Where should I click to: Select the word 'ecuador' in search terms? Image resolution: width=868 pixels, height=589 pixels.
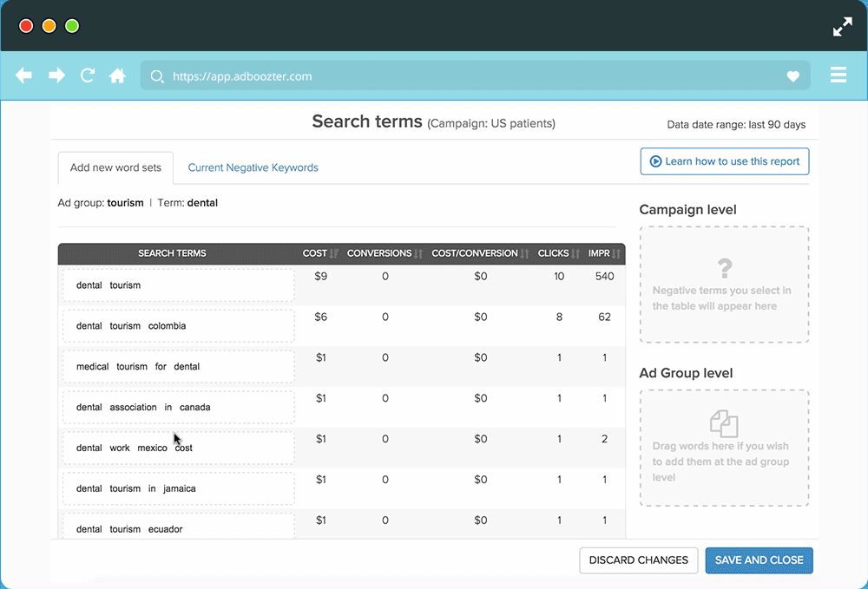[x=165, y=529]
